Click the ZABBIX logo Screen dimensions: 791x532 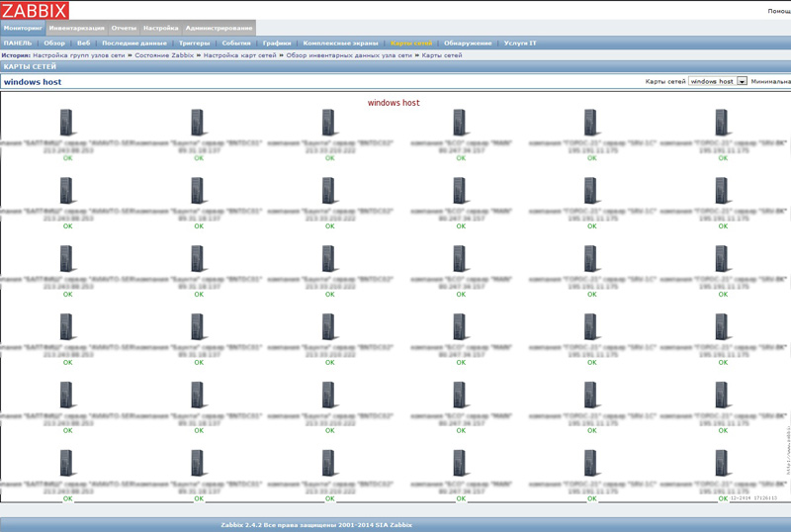[35, 11]
